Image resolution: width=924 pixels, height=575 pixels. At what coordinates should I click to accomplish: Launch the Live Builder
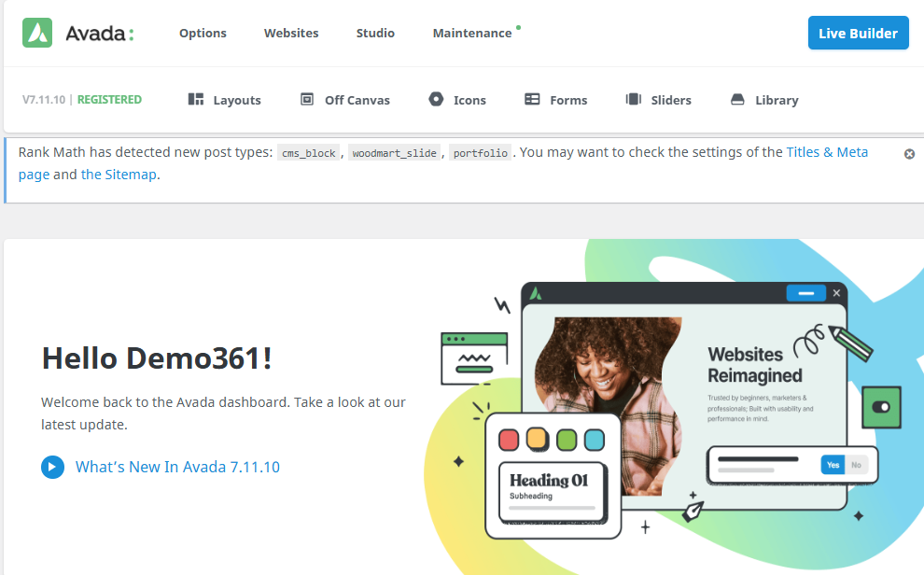coord(858,33)
